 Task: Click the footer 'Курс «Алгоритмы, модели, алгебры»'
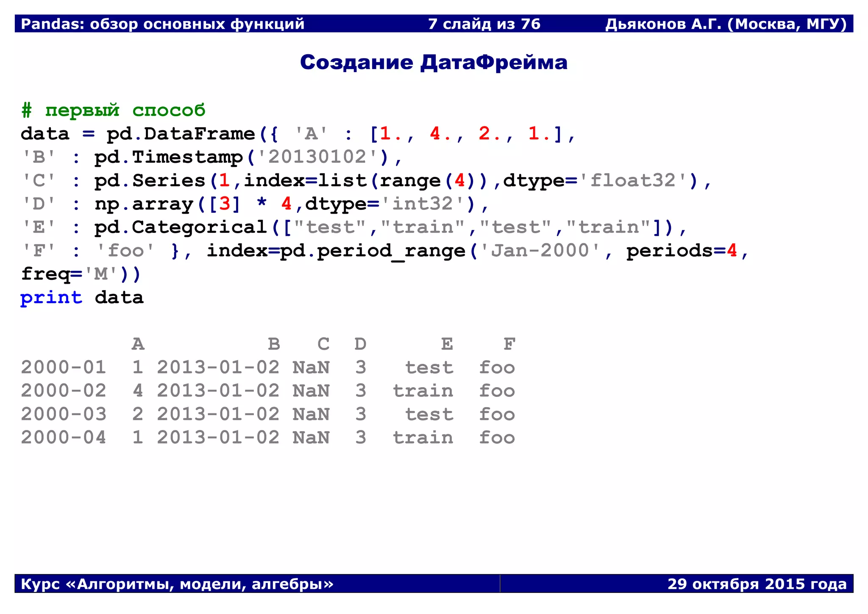click(177, 584)
